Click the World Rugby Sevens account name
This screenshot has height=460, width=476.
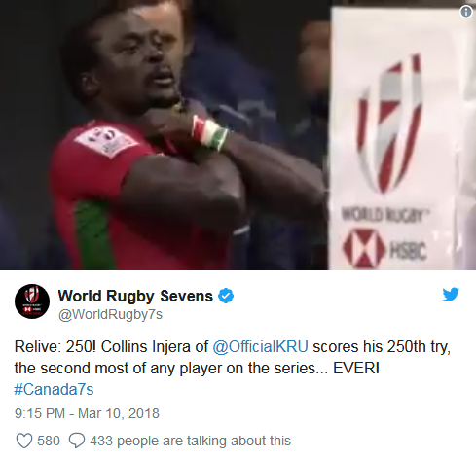click(x=135, y=296)
